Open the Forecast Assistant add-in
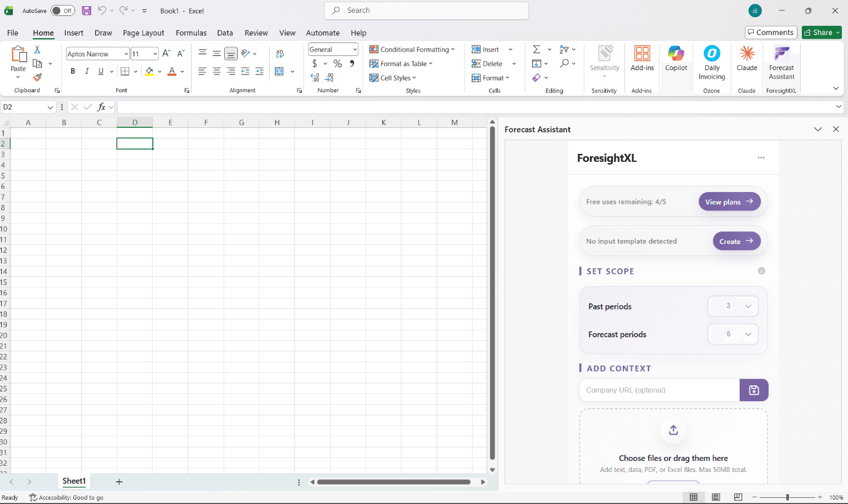This screenshot has width=848, height=504. (x=781, y=62)
